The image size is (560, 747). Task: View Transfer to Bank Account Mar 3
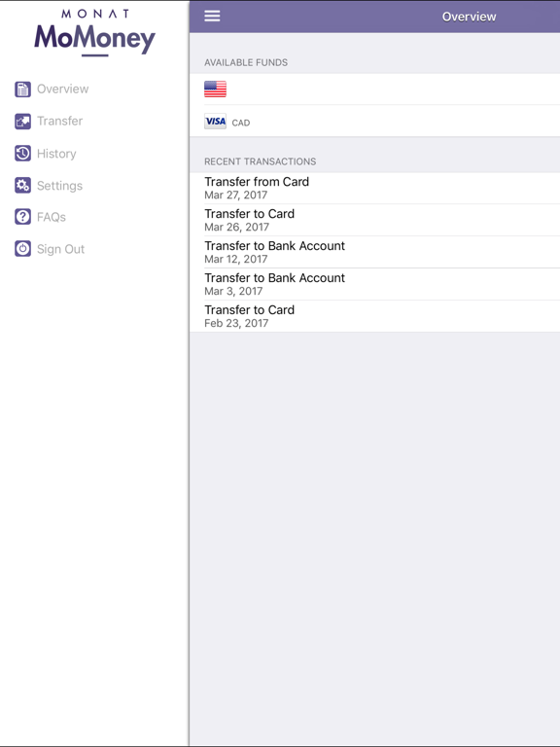pyautogui.click(x=374, y=284)
